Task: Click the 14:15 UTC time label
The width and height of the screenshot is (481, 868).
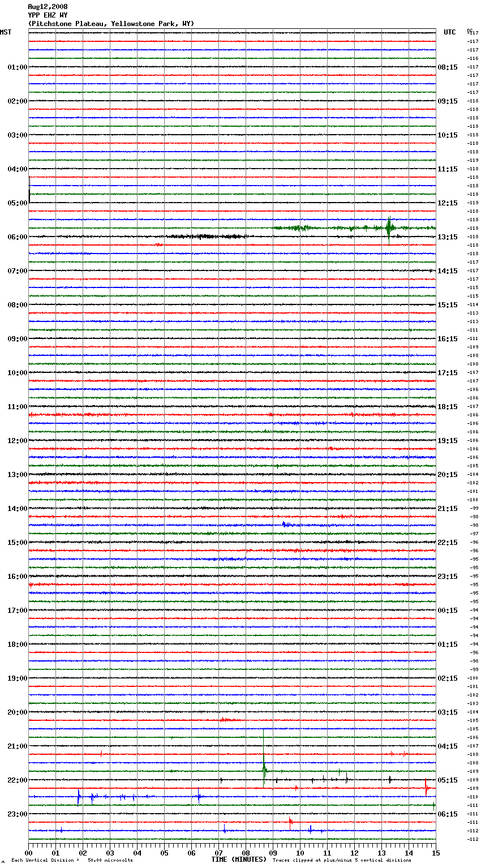Action: (448, 271)
